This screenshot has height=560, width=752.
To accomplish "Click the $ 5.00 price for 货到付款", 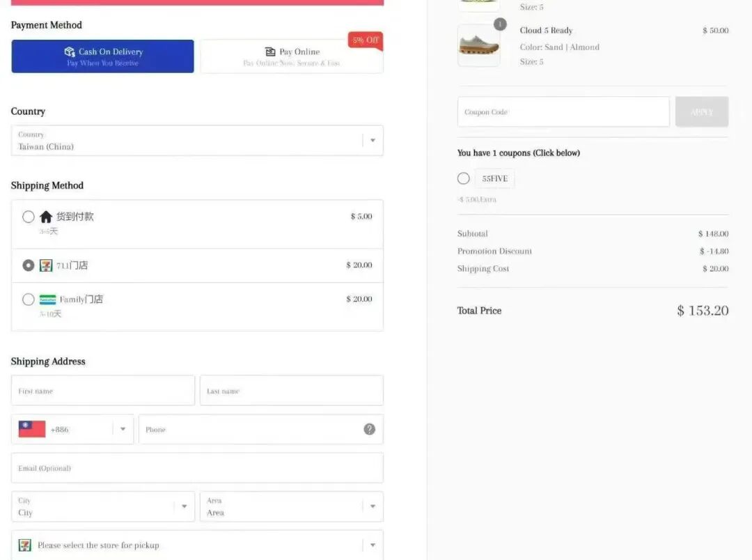I will (x=361, y=217).
